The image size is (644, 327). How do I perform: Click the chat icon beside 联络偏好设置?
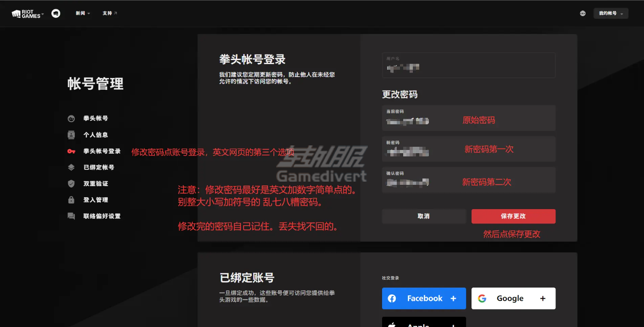tap(71, 216)
